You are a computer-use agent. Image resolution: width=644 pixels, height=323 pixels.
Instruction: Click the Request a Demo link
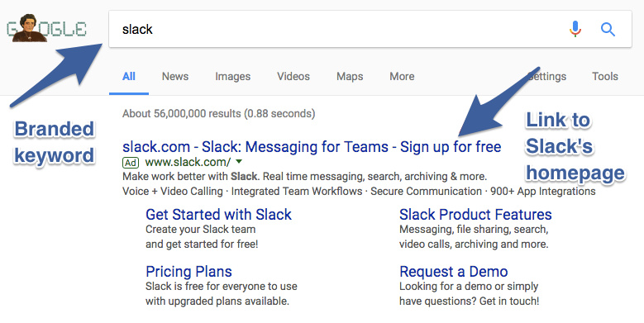(x=453, y=271)
